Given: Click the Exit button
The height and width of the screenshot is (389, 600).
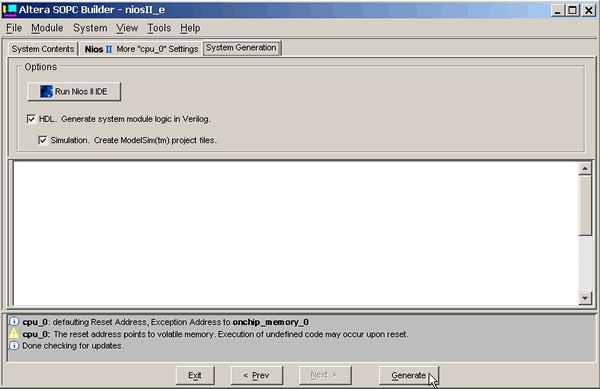Looking at the screenshot, I should (195, 375).
